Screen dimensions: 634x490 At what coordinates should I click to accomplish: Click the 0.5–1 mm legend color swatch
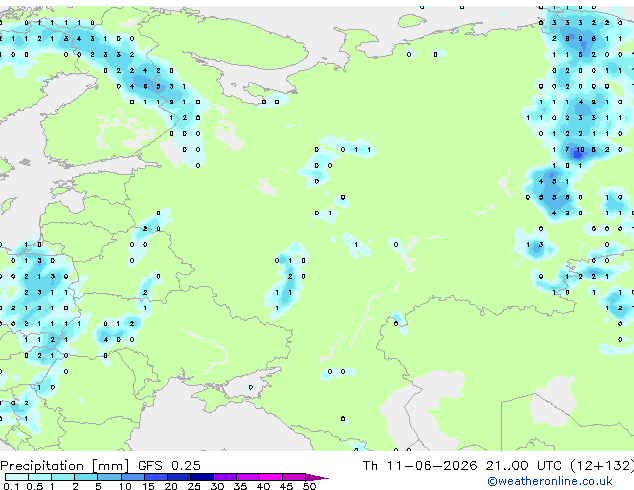click(40, 477)
